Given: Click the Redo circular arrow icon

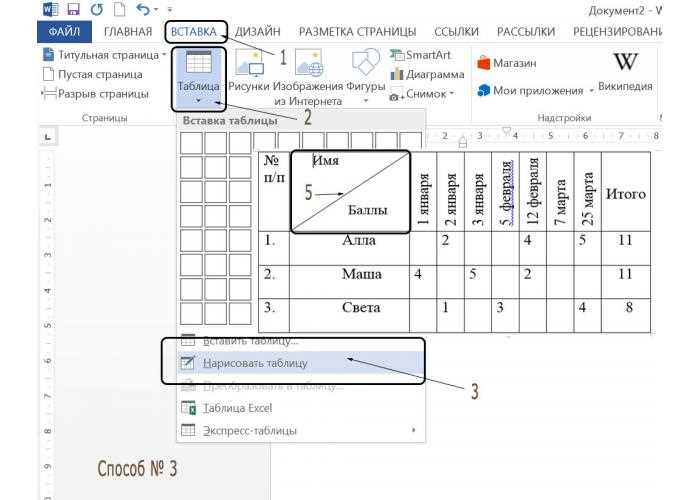Looking at the screenshot, I should point(96,9).
